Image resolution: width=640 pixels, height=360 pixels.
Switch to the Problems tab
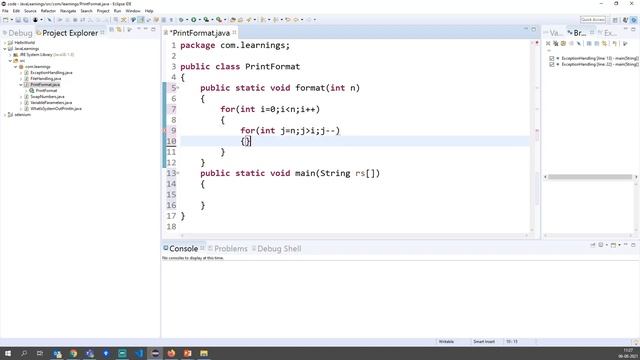(227, 249)
